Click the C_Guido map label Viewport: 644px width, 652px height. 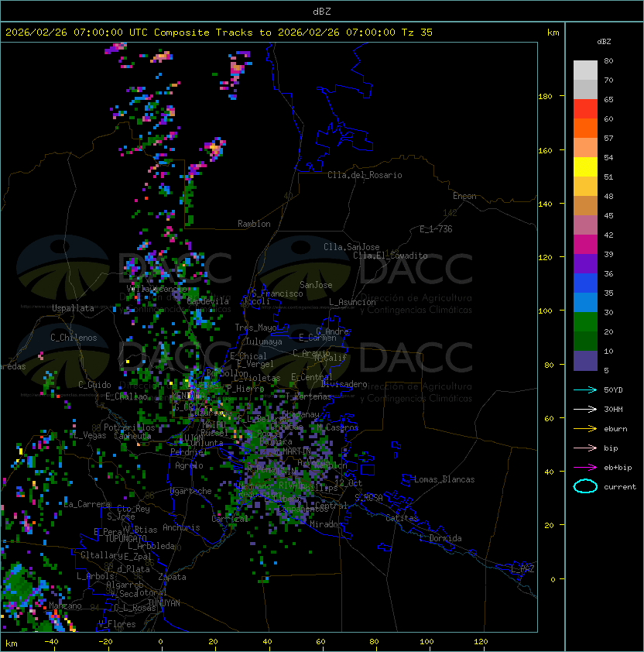tap(94, 385)
